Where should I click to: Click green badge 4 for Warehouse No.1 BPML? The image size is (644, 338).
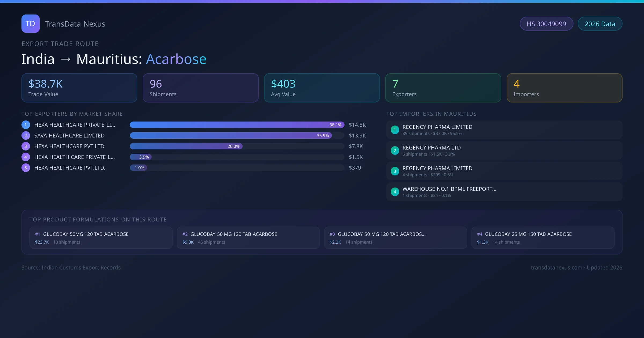395,192
